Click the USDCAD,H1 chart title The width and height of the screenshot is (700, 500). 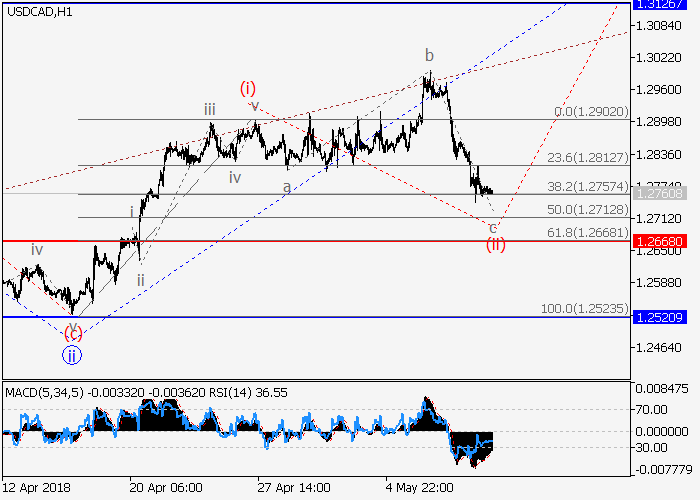[39, 11]
